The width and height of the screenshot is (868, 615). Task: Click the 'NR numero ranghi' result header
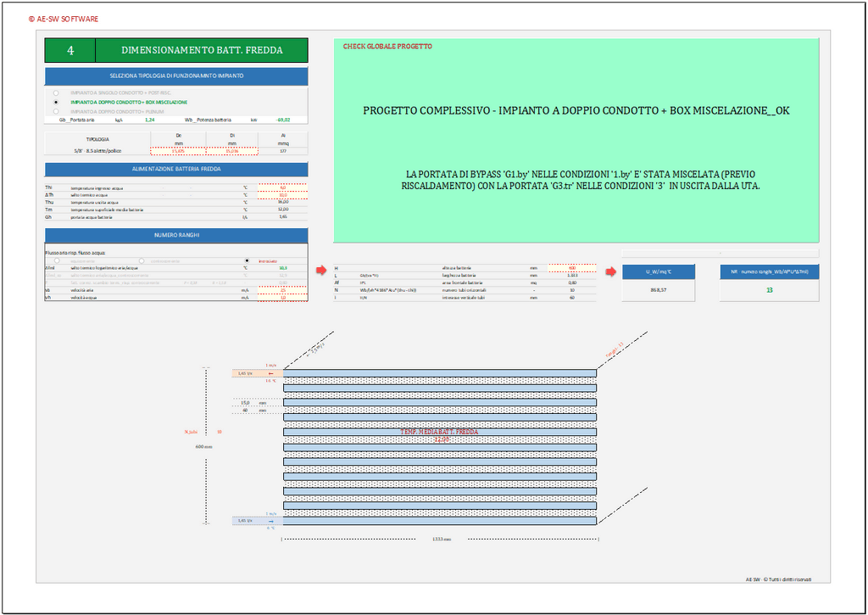point(769,272)
